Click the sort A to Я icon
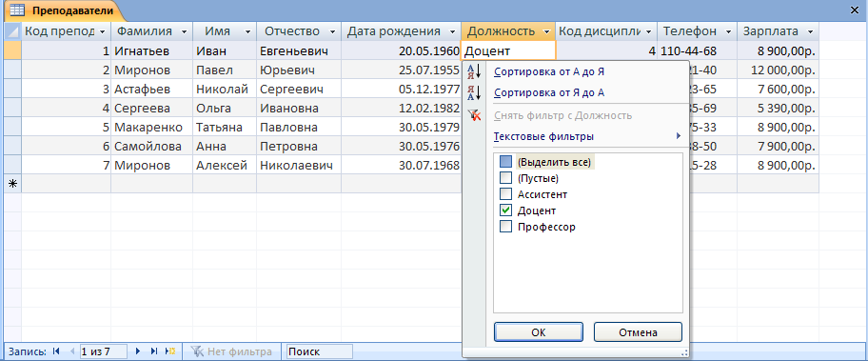Viewport: 868px width, 361px height. (x=474, y=70)
